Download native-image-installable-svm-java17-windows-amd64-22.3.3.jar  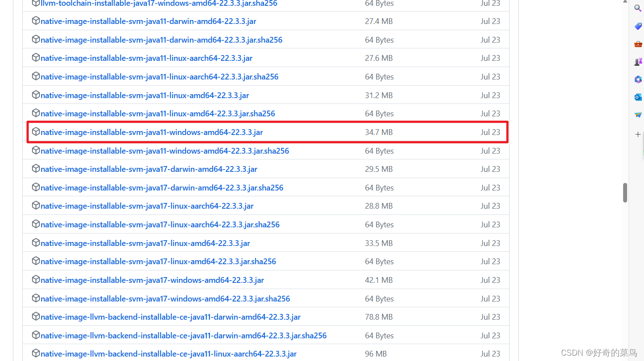pos(152,280)
